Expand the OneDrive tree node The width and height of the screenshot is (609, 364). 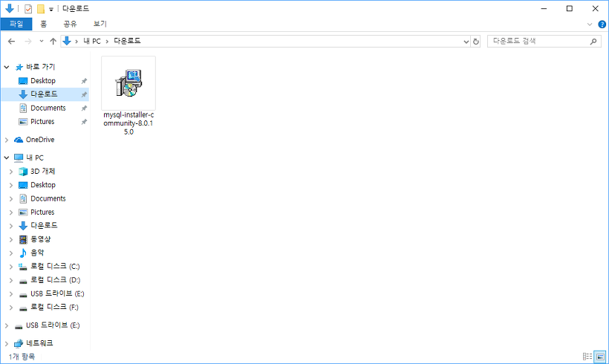pos(7,140)
